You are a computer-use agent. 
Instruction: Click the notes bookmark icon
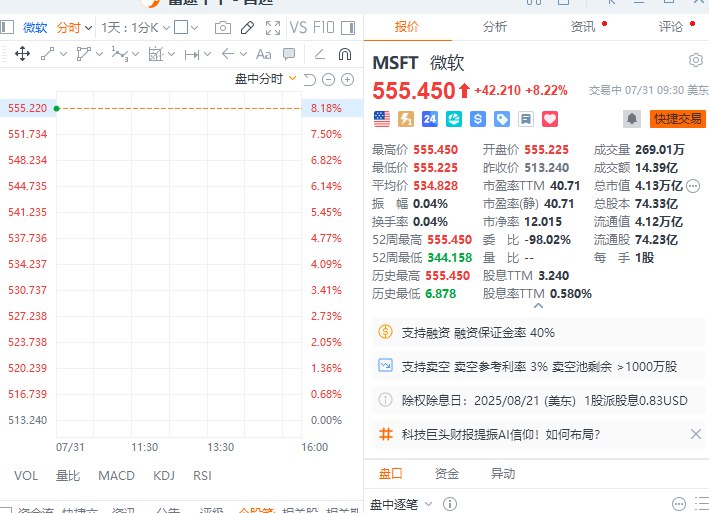[x=526, y=119]
